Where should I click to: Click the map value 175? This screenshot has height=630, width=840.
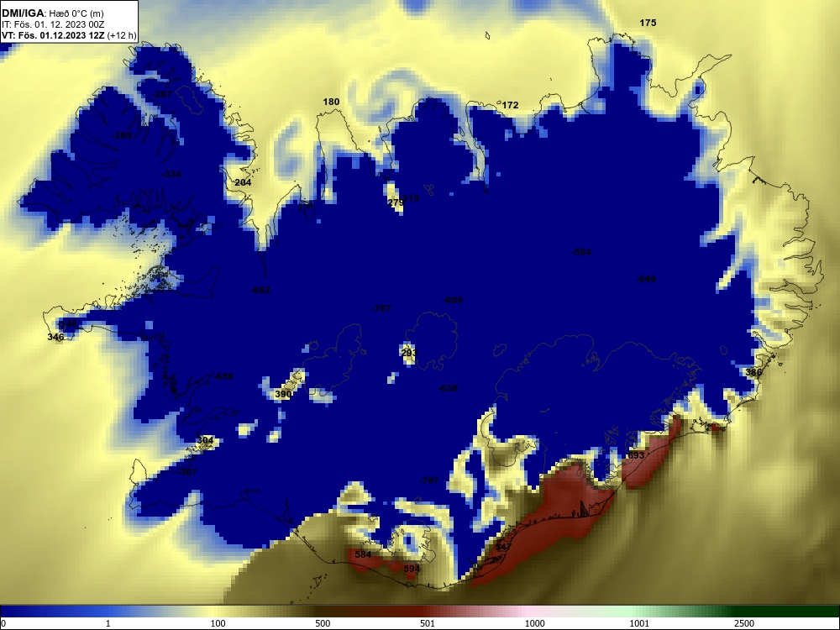click(x=648, y=23)
